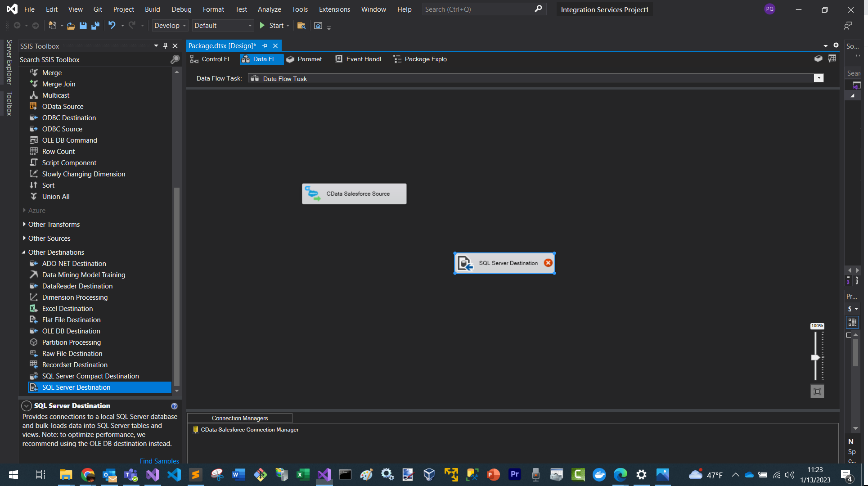
Task: Toggle pin on the SSIS Toolbox panel
Action: tap(165, 46)
